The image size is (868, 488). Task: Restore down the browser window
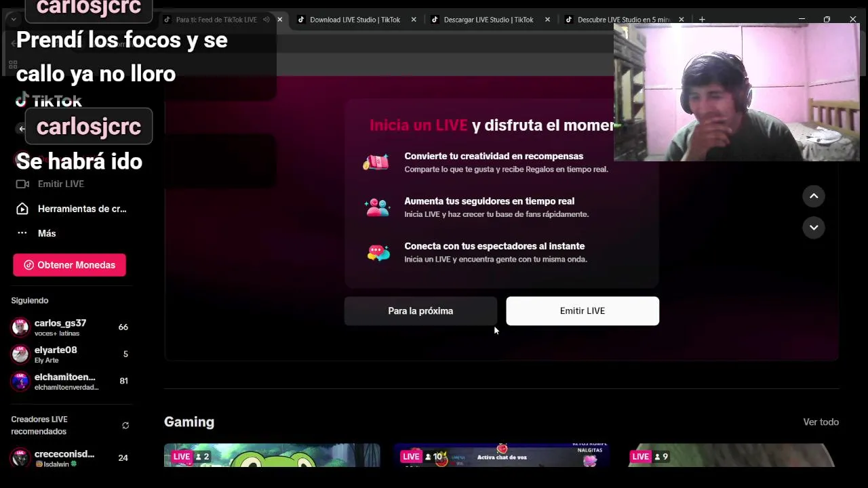(x=827, y=19)
